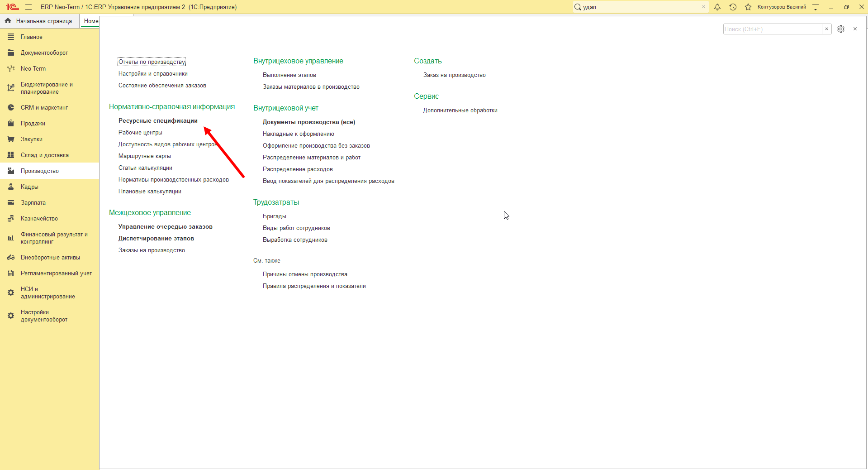The width and height of the screenshot is (868, 470).
Task: Open the service settings lines icon
Action: click(x=816, y=7)
